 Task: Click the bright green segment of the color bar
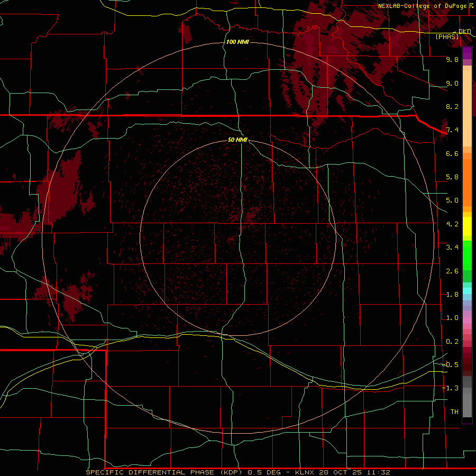pyautogui.click(x=467, y=255)
